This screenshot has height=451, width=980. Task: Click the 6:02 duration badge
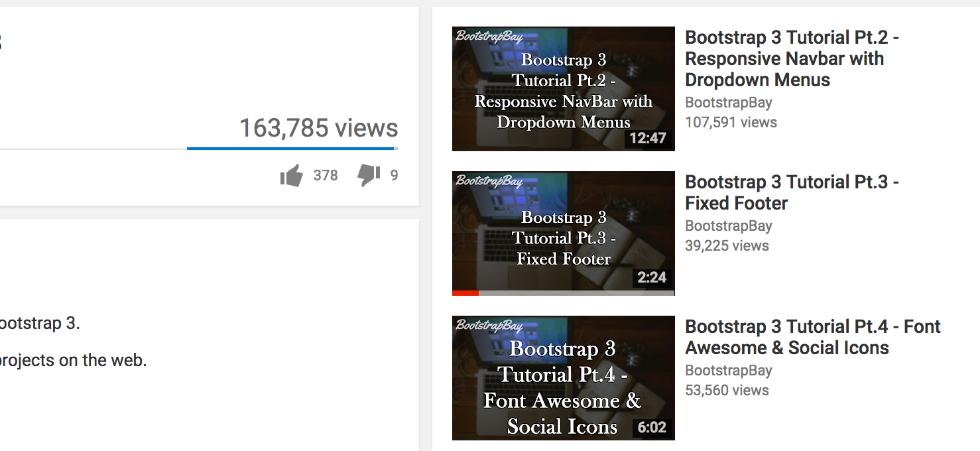652,428
